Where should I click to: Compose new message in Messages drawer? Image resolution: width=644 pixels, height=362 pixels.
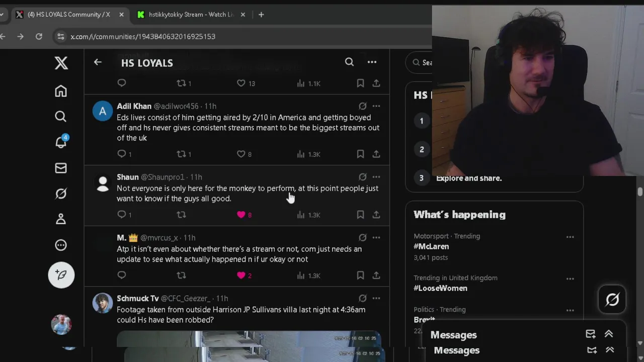591,334
